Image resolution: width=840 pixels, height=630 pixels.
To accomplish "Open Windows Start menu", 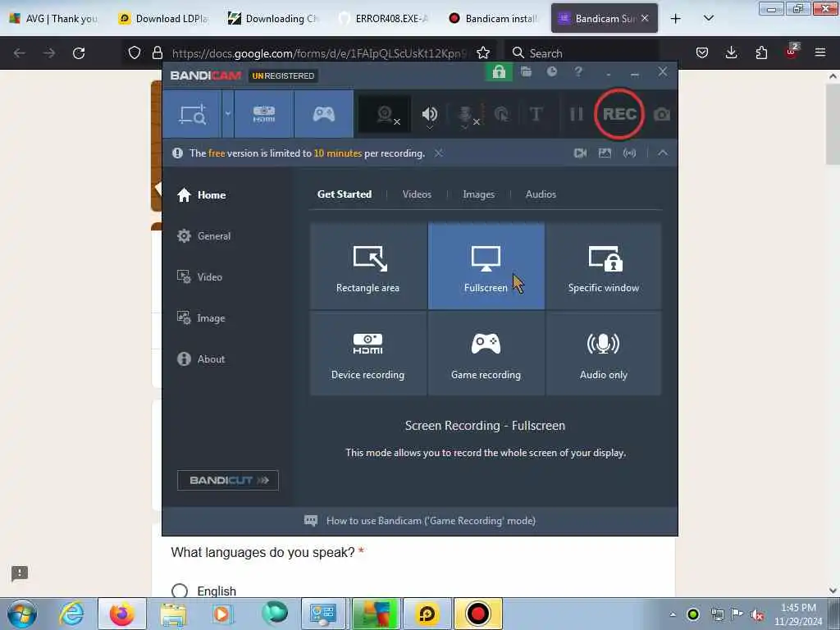I will [x=22, y=614].
